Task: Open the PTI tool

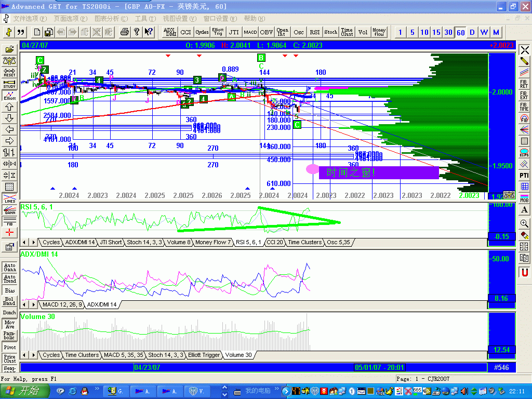Action: tap(524, 176)
